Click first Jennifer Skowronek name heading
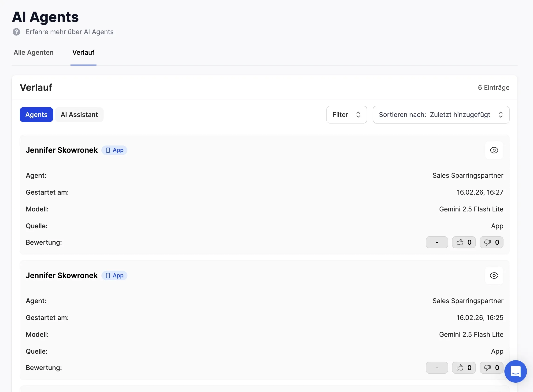The width and height of the screenshot is (533, 392). coord(62,150)
